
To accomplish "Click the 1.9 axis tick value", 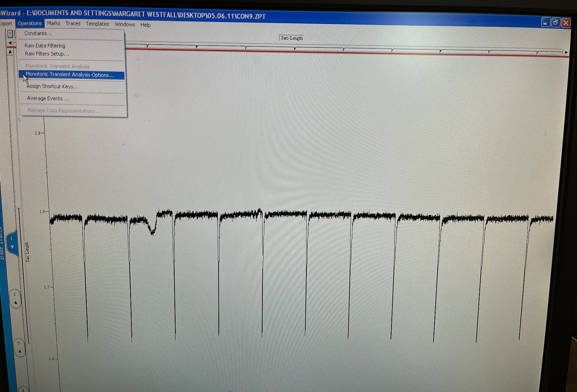I will tap(38, 133).
